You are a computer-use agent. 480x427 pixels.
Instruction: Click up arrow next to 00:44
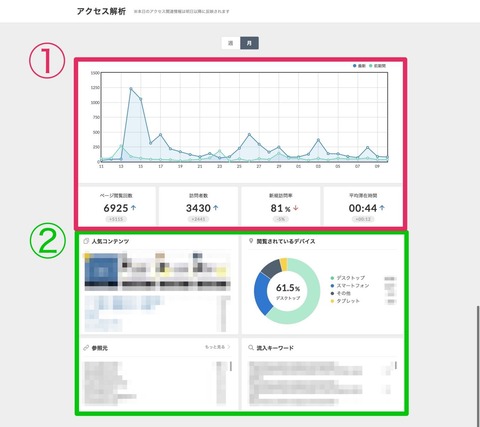(382, 208)
